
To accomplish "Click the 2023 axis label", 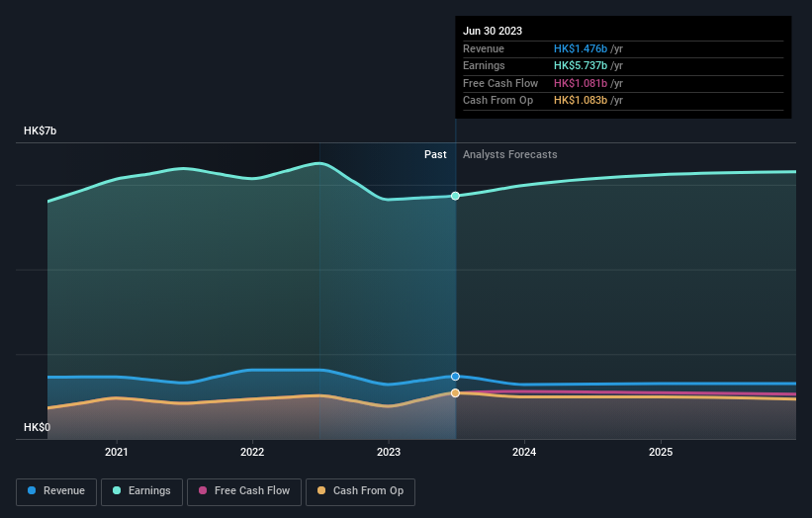I will point(389,453).
